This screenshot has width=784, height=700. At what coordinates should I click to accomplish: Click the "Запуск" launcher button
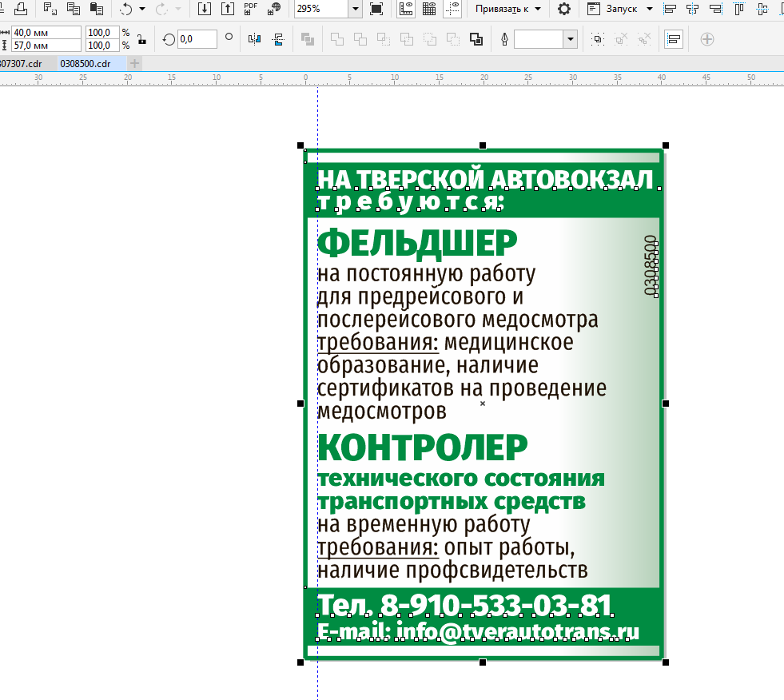(612, 9)
